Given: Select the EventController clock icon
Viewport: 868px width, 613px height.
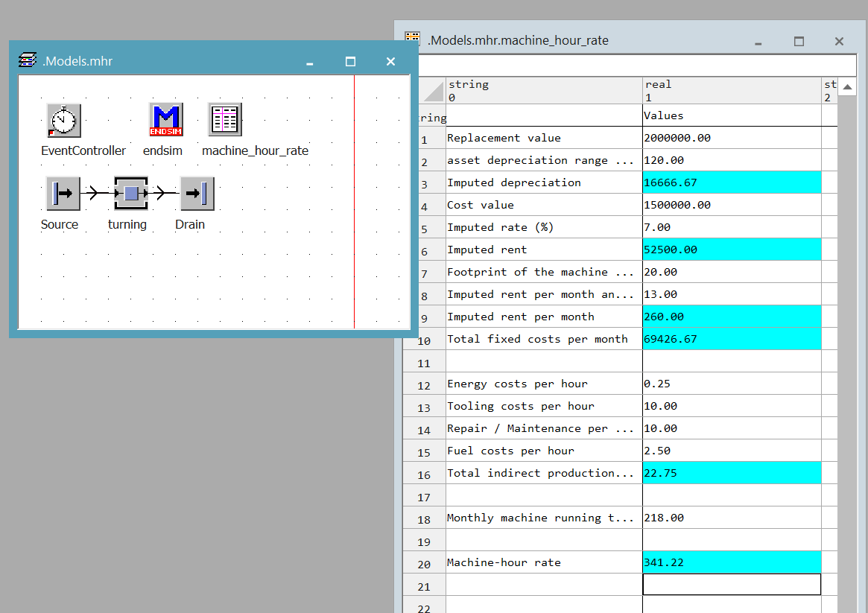Looking at the screenshot, I should point(64,120).
